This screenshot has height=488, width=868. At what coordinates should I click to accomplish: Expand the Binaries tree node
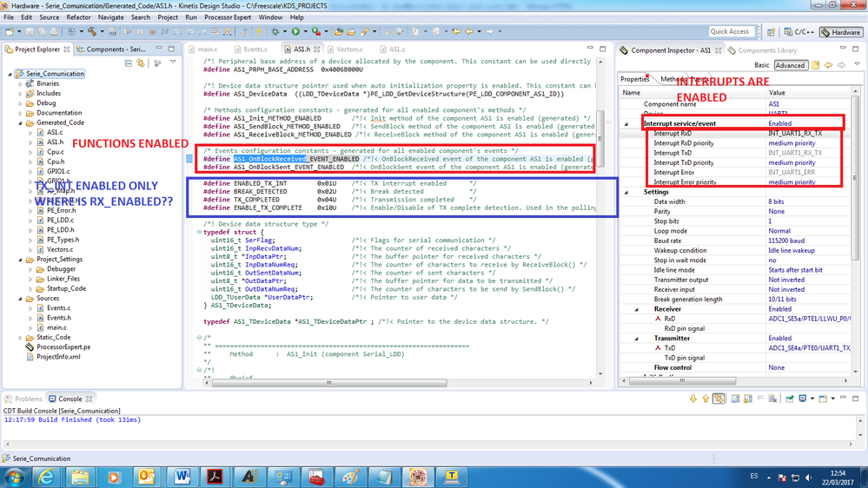[21, 83]
